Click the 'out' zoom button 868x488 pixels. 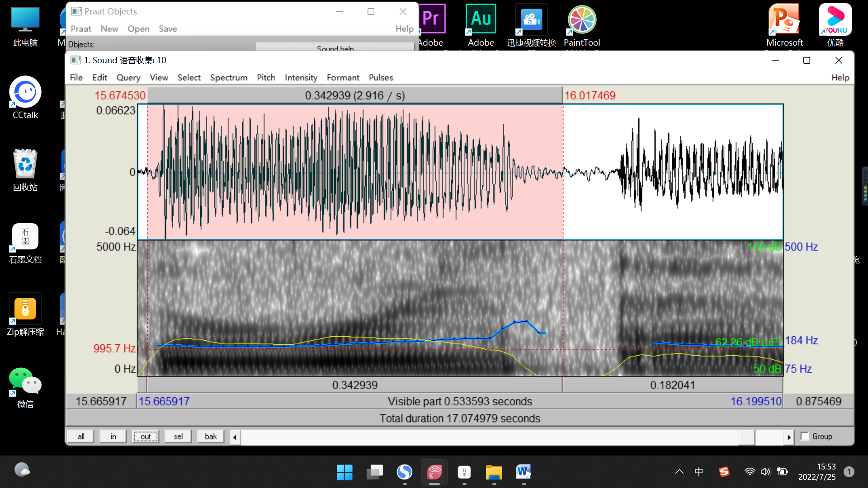(146, 436)
